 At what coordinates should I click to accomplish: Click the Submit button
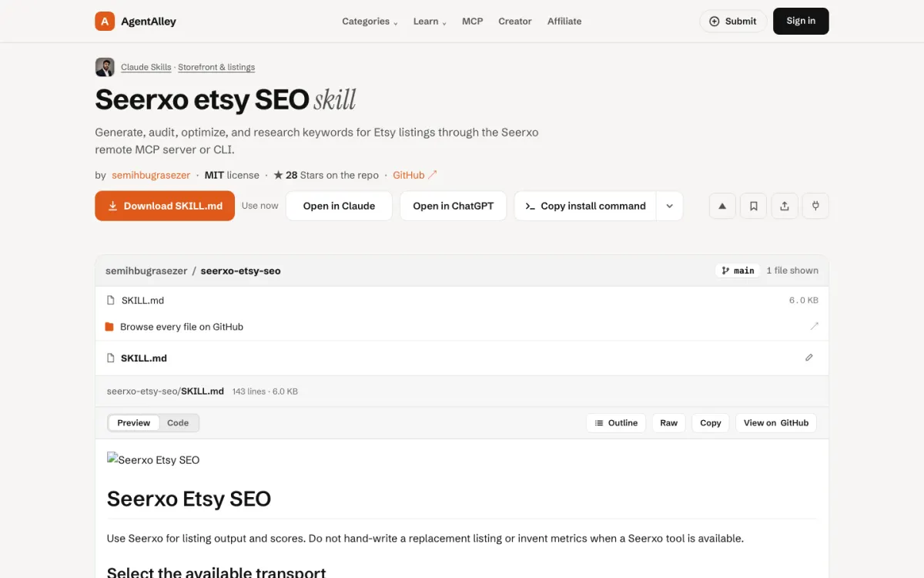(733, 21)
